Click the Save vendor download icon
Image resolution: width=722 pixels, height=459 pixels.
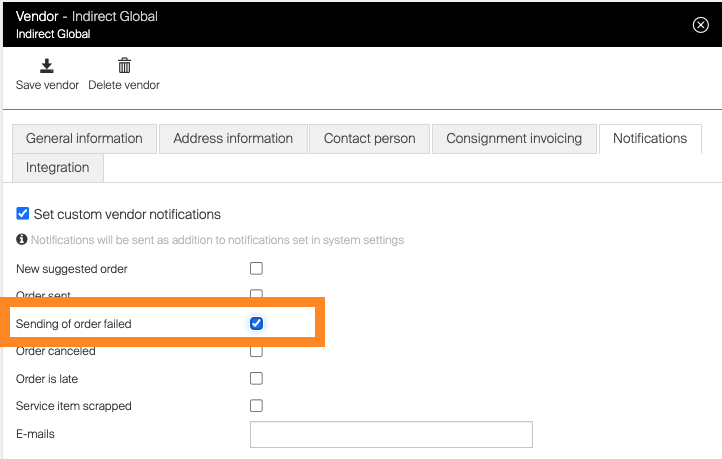46,67
